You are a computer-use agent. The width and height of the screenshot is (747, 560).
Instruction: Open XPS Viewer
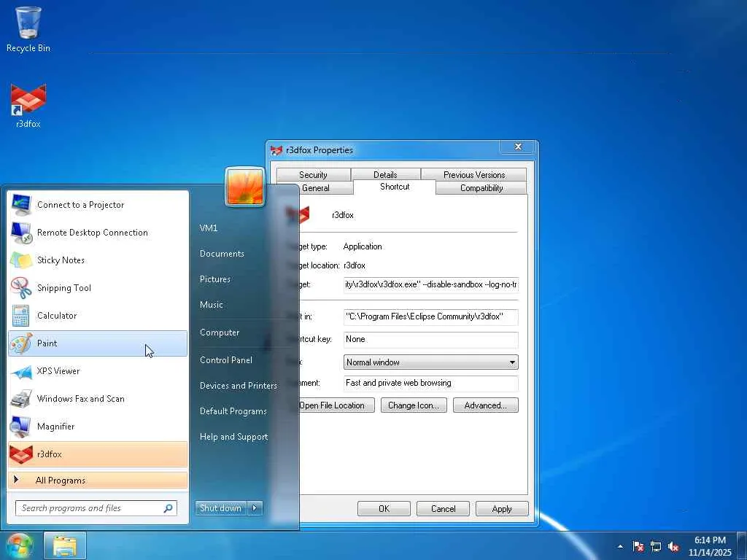98,371
